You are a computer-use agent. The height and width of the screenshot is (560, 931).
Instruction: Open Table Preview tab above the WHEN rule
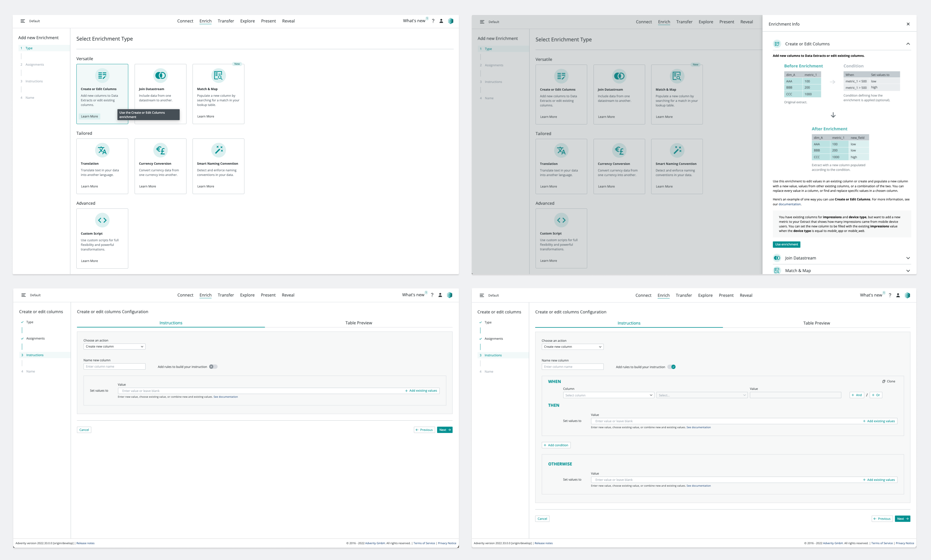pyautogui.click(x=816, y=323)
